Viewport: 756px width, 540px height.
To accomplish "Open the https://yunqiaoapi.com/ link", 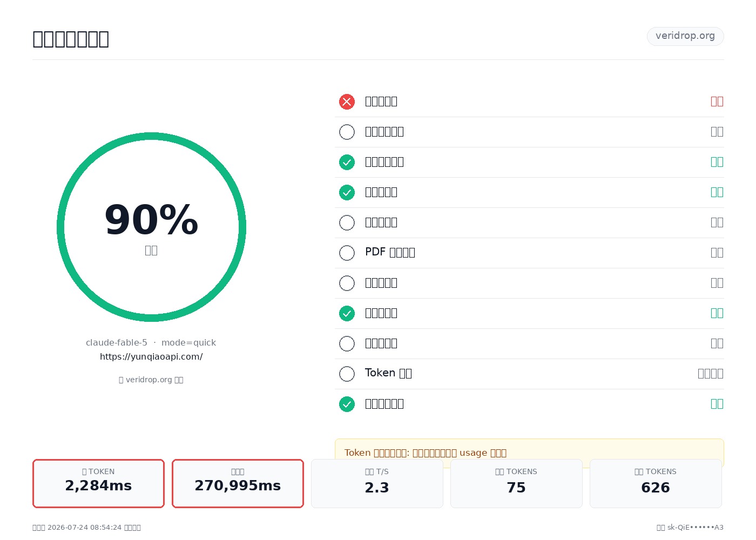I will (x=151, y=356).
